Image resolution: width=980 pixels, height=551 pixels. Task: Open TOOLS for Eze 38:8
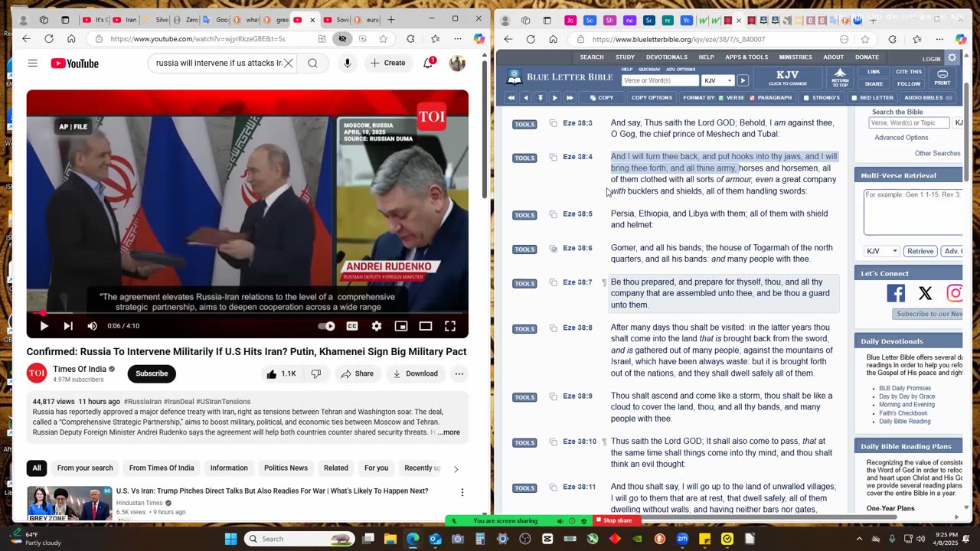point(524,329)
